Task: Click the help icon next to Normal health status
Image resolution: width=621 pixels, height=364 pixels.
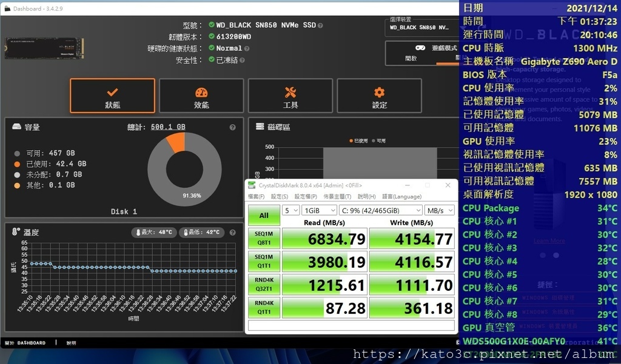Action: (x=247, y=48)
